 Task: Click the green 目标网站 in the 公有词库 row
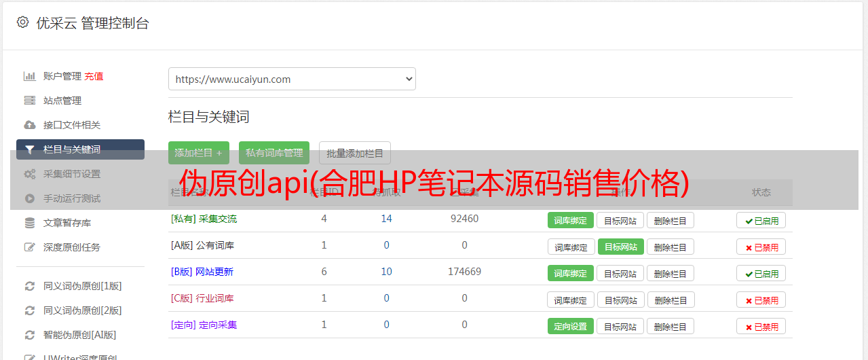(621, 247)
